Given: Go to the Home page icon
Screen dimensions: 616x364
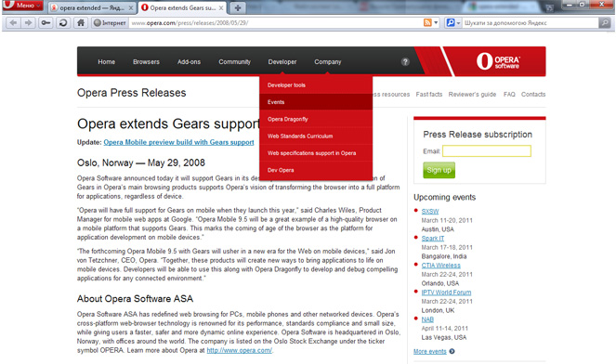Looking at the screenshot, I should pos(81,23).
